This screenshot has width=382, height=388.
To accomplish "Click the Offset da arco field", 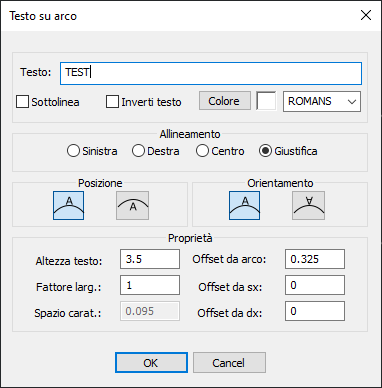I will pos(315,259).
